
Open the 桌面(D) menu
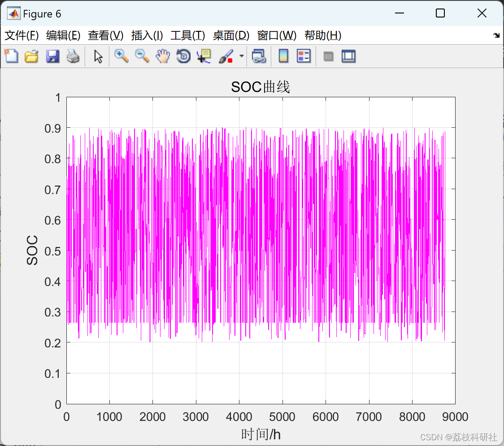(x=231, y=35)
